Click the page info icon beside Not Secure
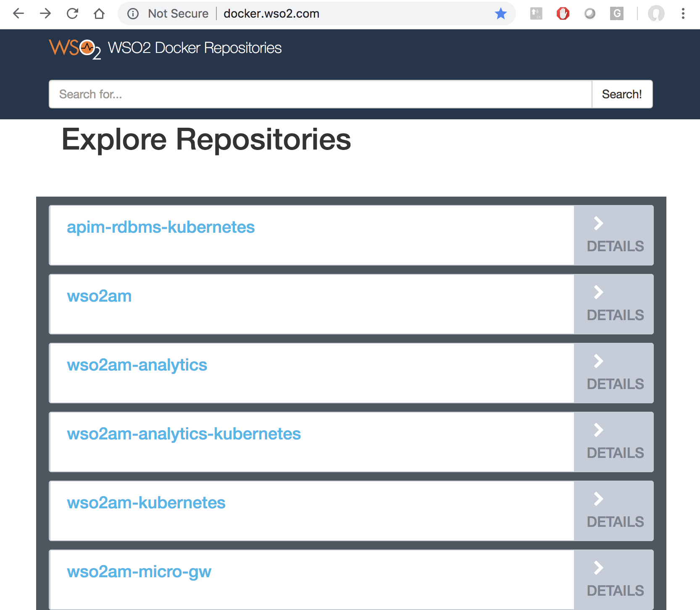 pos(133,13)
